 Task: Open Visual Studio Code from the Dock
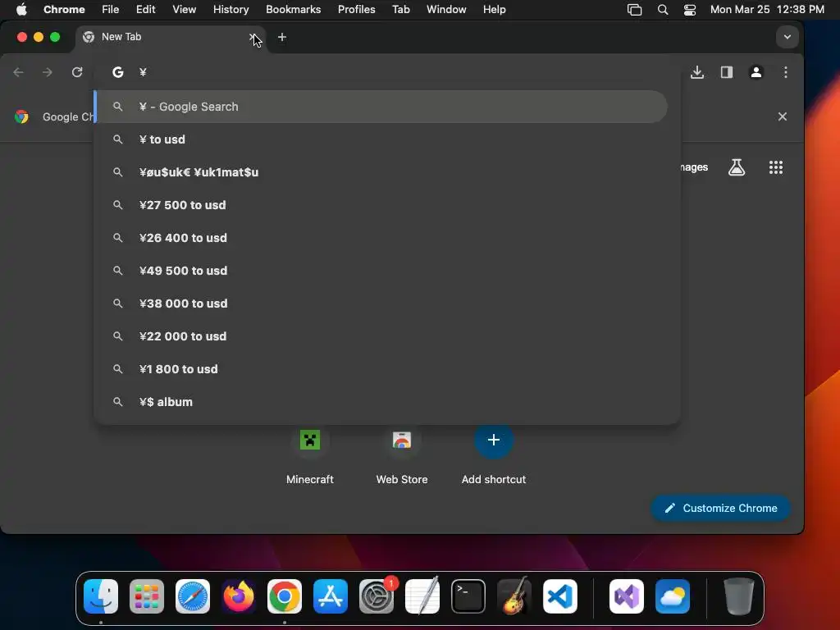(x=560, y=596)
